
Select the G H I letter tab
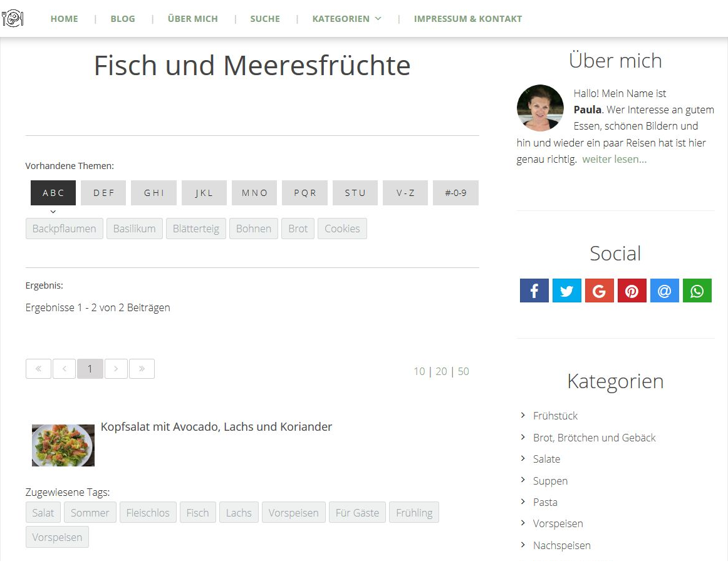click(153, 193)
